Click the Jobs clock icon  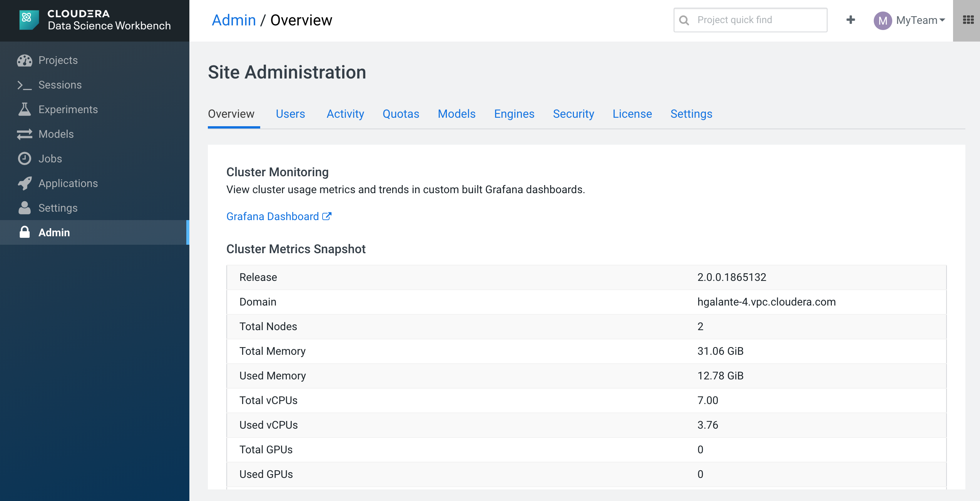(25, 159)
